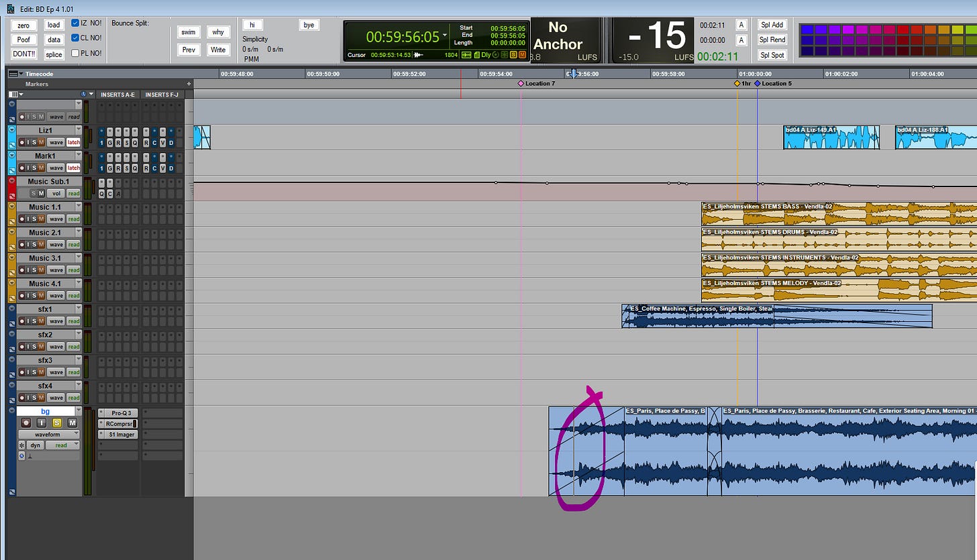Click the counter link timeline selection icon
Screen dimensions: 977x560
[466, 55]
